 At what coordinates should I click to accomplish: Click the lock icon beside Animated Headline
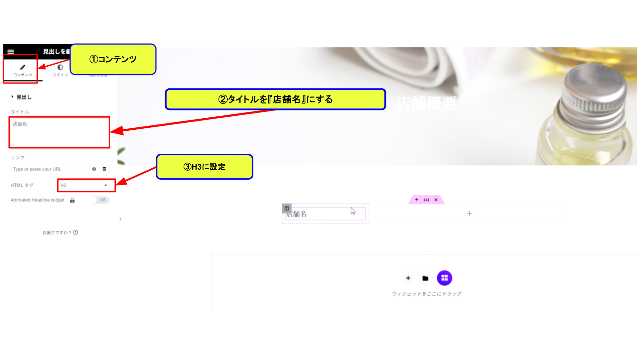(x=72, y=200)
